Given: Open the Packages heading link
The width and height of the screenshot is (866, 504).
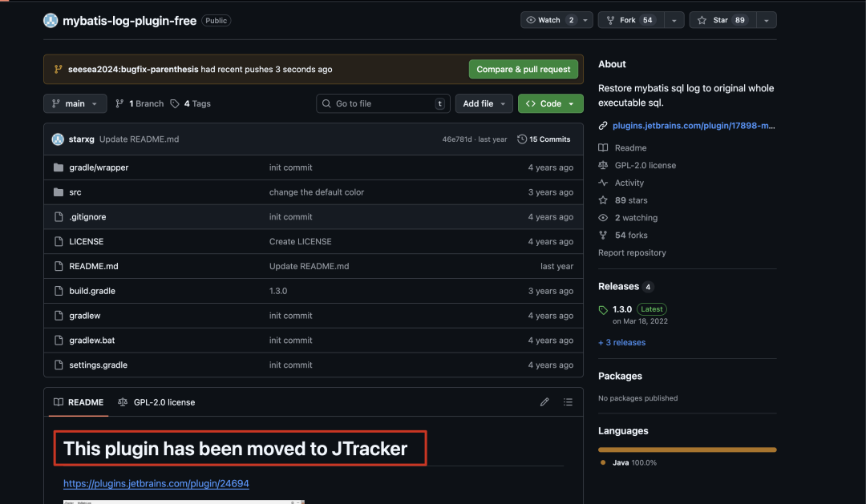Looking at the screenshot, I should [x=620, y=376].
